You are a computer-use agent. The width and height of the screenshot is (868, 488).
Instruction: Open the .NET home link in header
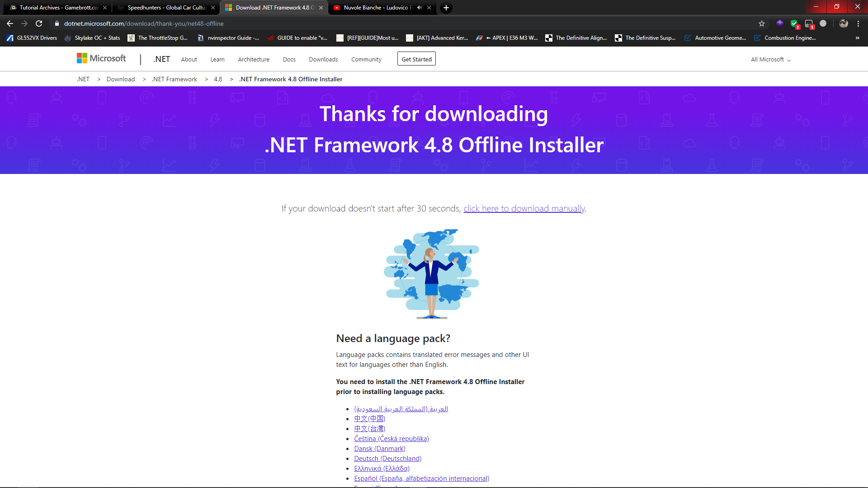pos(161,59)
